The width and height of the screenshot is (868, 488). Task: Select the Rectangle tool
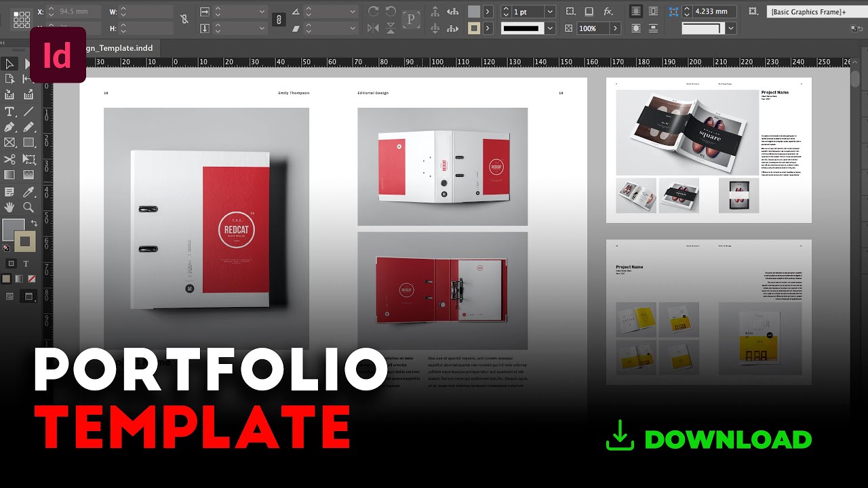(x=28, y=143)
